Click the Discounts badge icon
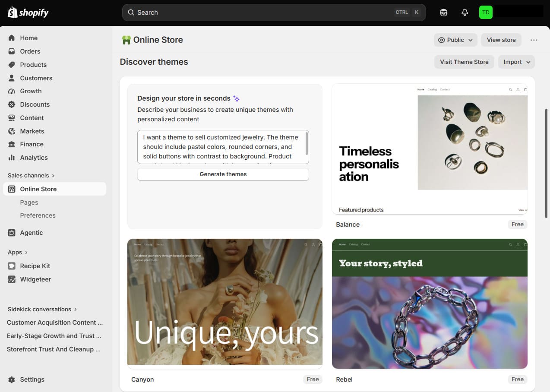550x392 pixels. pyautogui.click(x=12, y=104)
